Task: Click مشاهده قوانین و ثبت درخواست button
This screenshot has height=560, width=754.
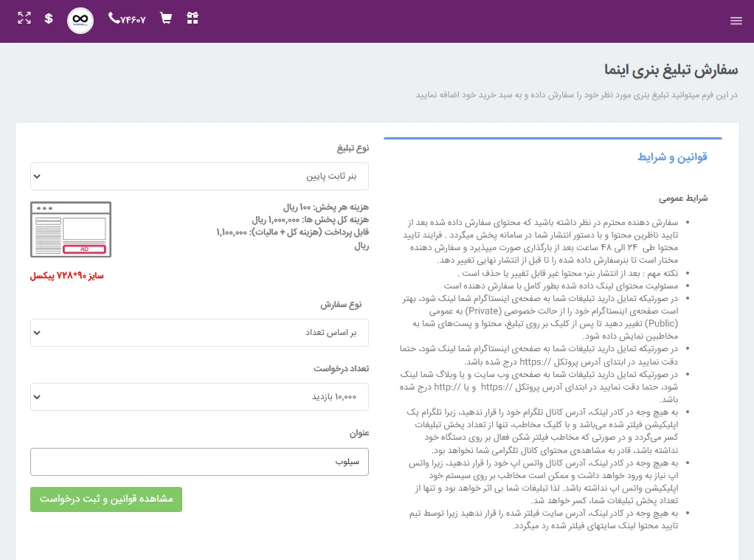Action: coord(106,499)
